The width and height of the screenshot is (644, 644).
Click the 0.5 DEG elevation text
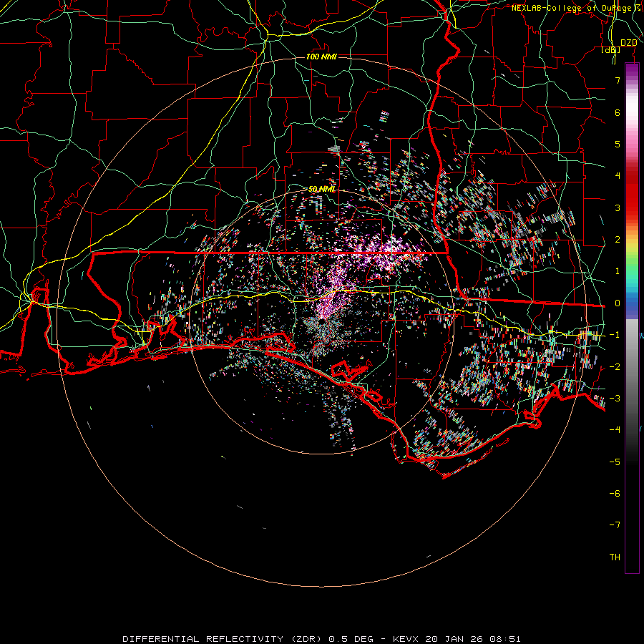(351, 639)
